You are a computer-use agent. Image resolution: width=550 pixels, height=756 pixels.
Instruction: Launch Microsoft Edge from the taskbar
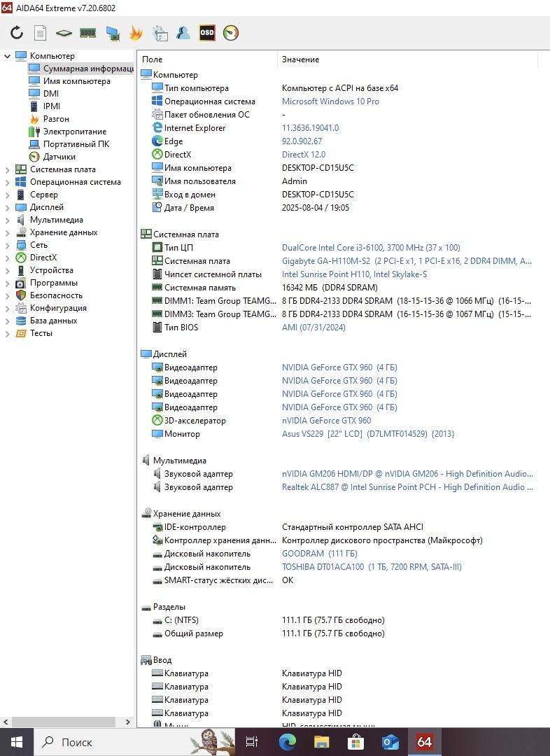click(x=288, y=742)
